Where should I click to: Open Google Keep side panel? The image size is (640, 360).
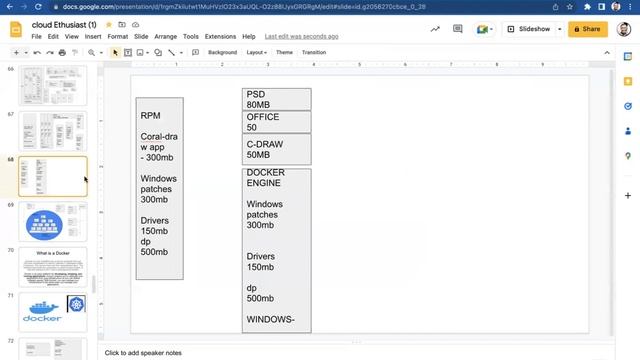(x=628, y=82)
